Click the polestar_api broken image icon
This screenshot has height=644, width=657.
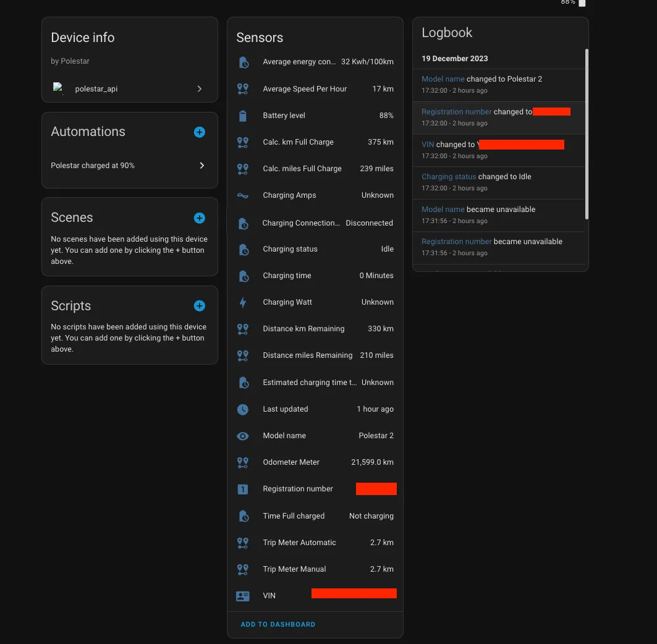(58, 88)
